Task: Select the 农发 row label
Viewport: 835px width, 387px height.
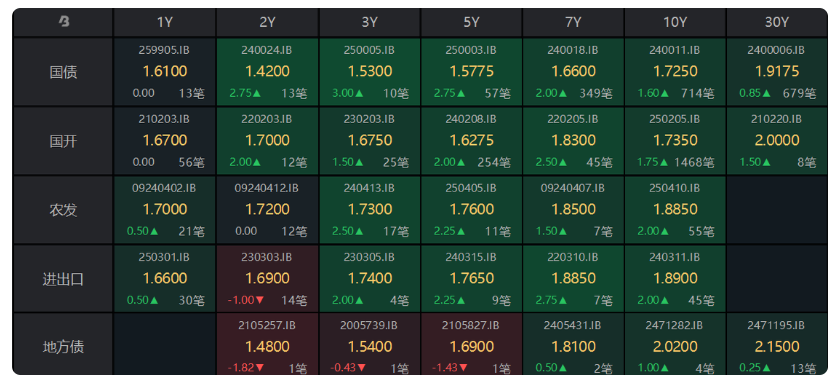Action: point(63,210)
